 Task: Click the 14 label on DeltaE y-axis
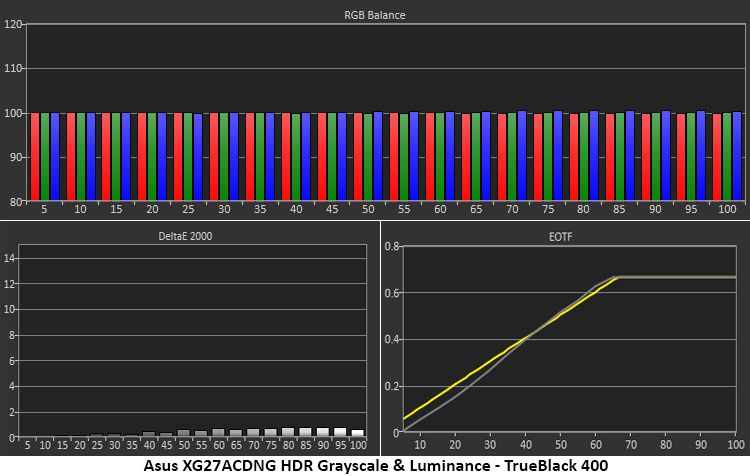click(10, 258)
